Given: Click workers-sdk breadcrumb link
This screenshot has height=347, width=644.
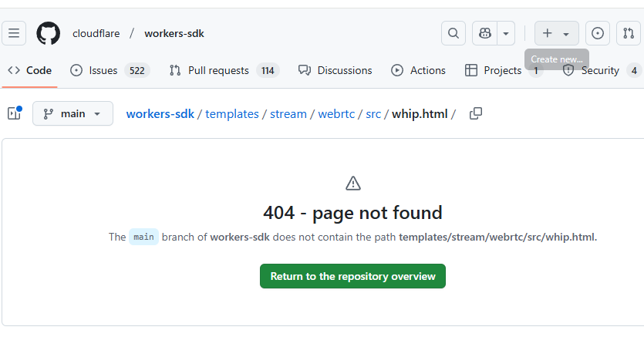Looking at the screenshot, I should (160, 114).
